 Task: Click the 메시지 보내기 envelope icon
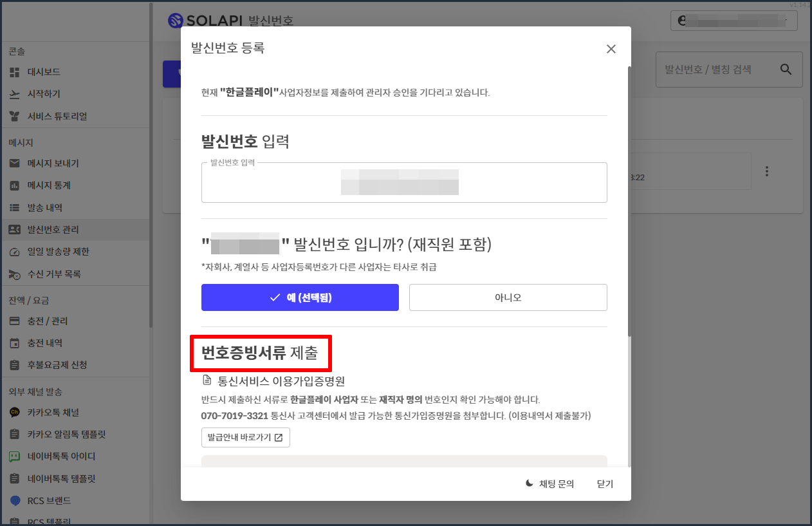coord(15,164)
